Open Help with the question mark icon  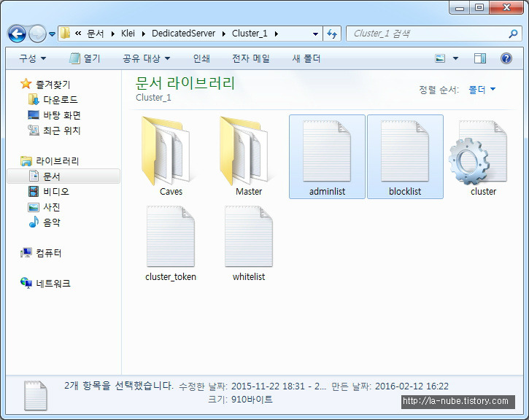pos(506,58)
